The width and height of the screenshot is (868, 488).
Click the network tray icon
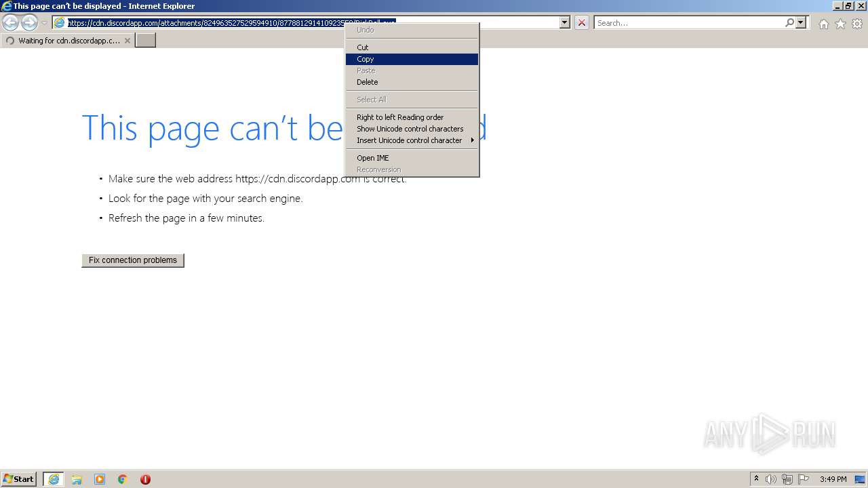[x=787, y=479]
